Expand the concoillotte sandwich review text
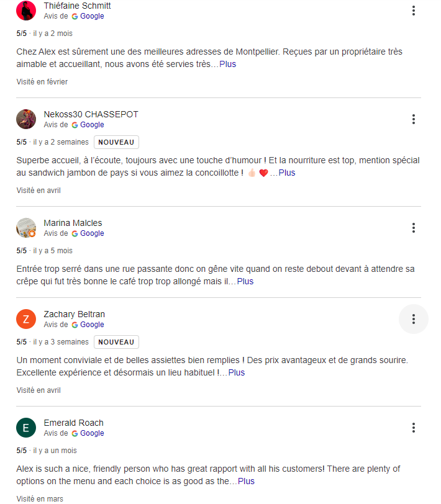Screen dimensions: 441x504 pyautogui.click(x=286, y=173)
